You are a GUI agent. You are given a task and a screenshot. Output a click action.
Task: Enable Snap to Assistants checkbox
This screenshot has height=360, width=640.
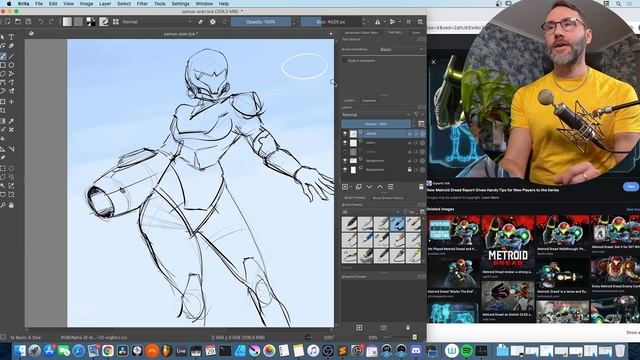(x=344, y=60)
